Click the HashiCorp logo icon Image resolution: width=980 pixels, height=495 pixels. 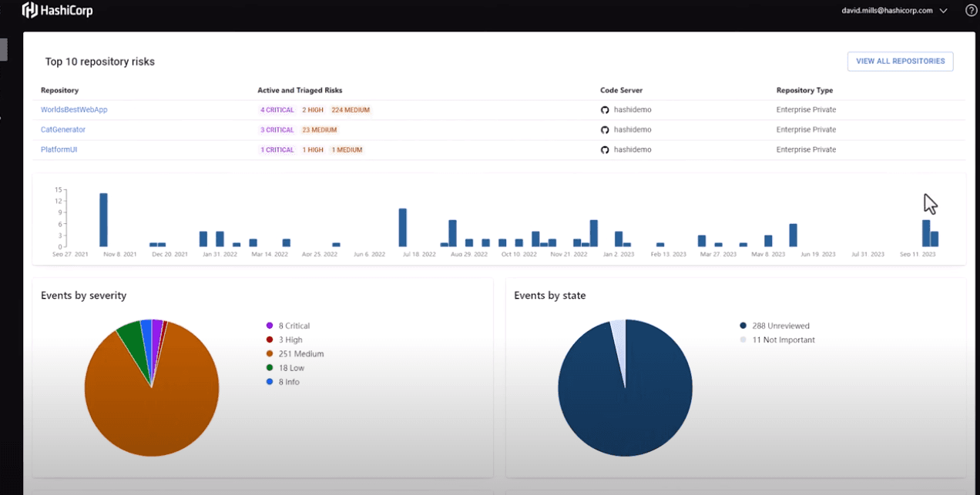30,10
